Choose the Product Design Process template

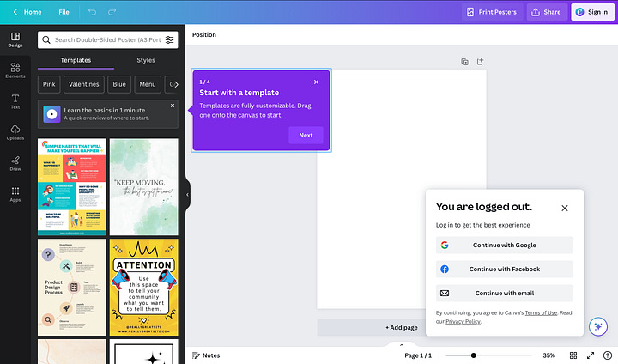[x=72, y=287]
